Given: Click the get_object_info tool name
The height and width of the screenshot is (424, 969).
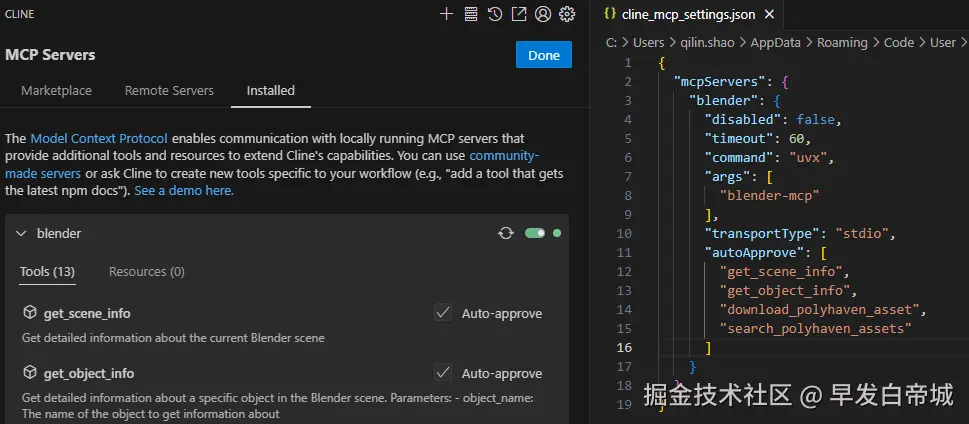Looking at the screenshot, I should coord(89,373).
